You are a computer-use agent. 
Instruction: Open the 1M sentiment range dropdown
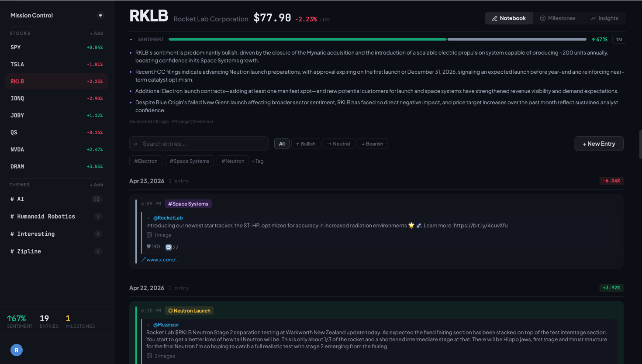click(619, 39)
